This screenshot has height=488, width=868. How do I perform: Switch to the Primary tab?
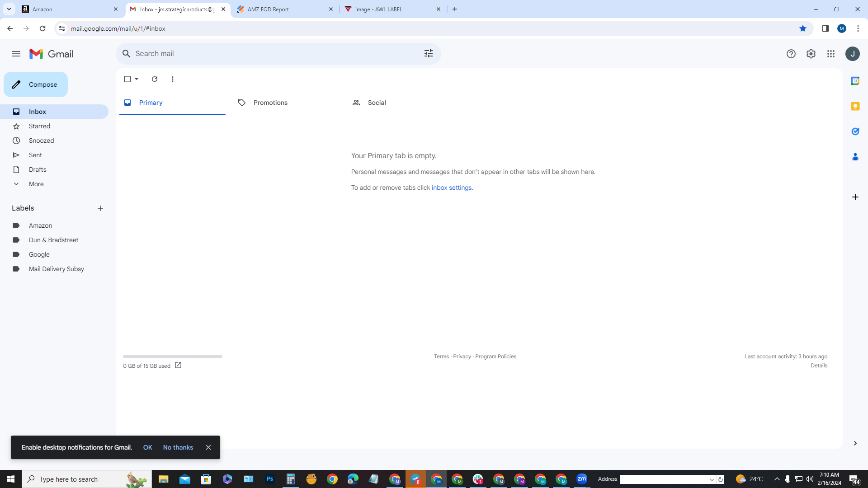(172, 103)
